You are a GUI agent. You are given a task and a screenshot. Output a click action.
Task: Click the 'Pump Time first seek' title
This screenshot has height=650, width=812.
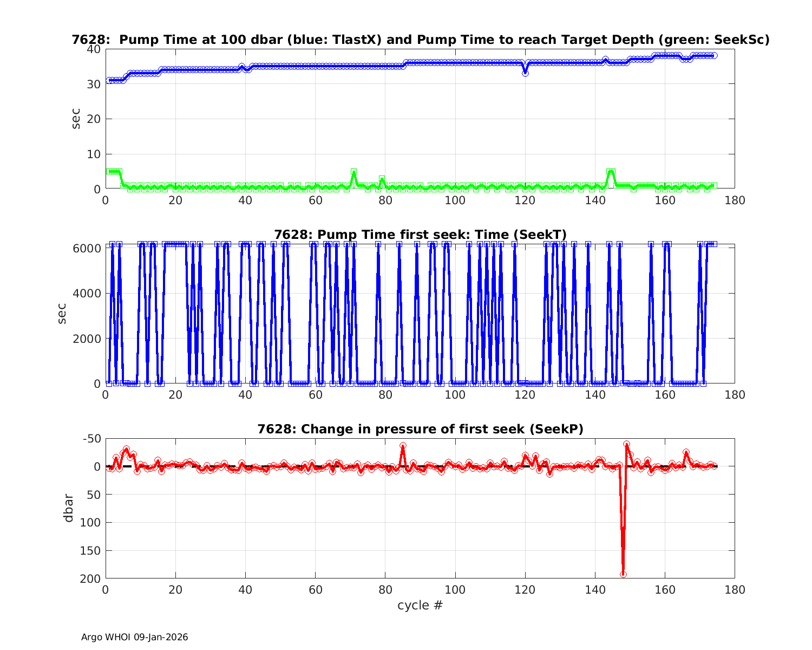point(420,235)
